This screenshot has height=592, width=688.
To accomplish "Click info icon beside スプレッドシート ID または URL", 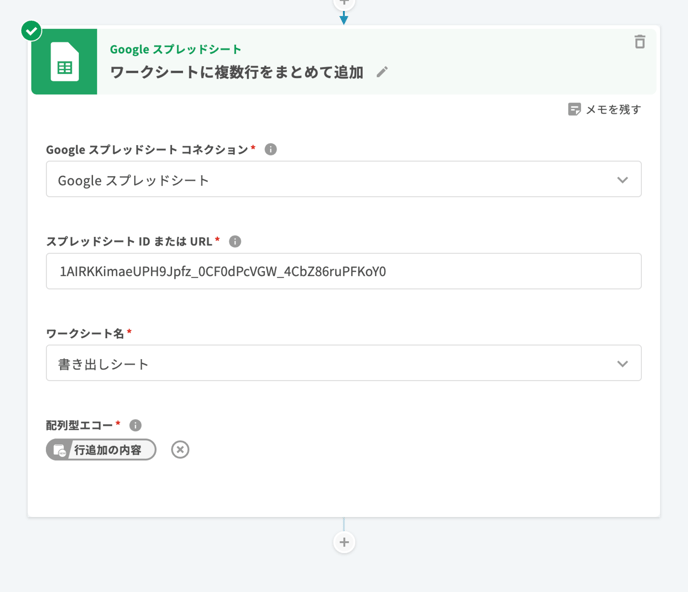I will [235, 241].
